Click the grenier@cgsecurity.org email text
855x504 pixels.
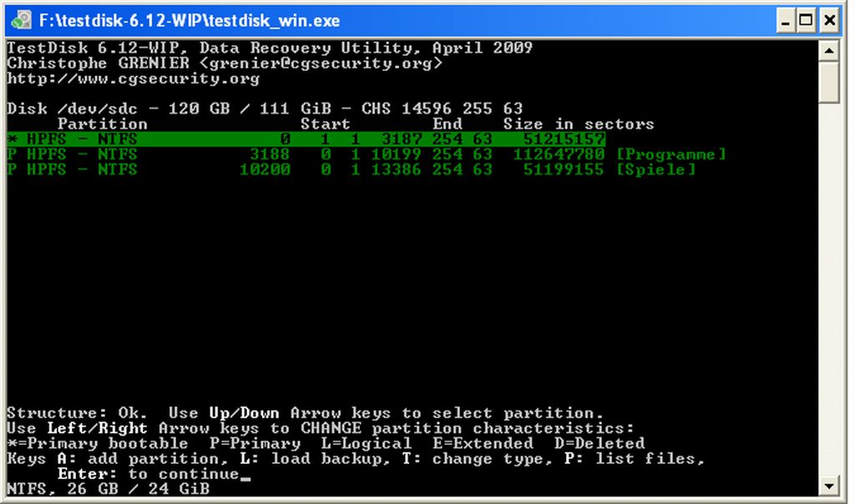321,63
